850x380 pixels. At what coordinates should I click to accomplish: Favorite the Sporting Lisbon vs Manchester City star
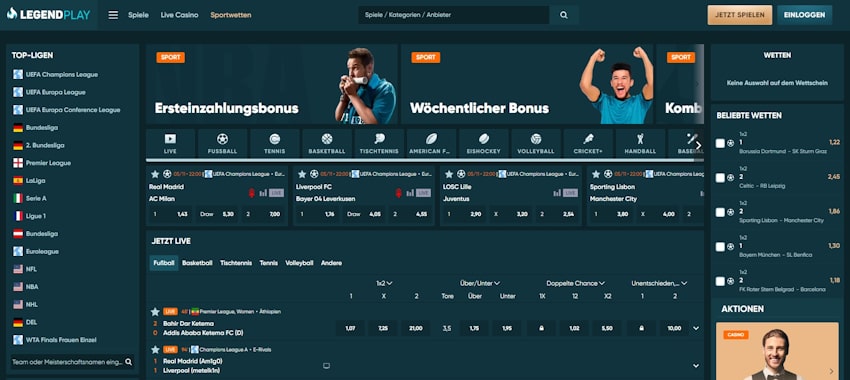coord(596,174)
